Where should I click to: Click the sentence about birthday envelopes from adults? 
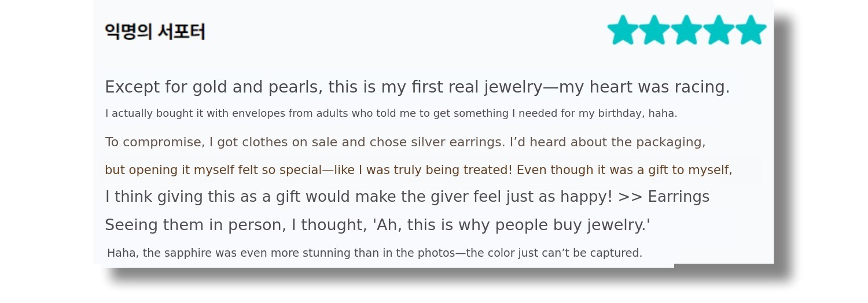tap(391, 113)
